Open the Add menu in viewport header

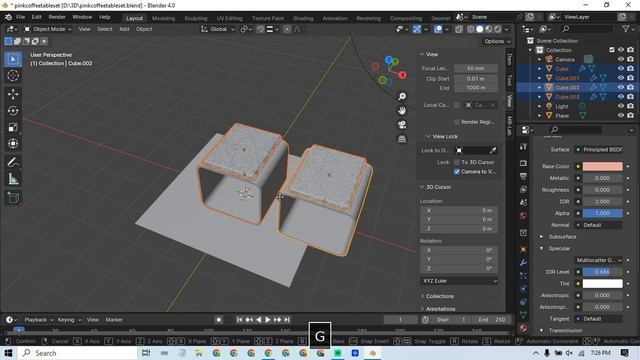tap(124, 29)
